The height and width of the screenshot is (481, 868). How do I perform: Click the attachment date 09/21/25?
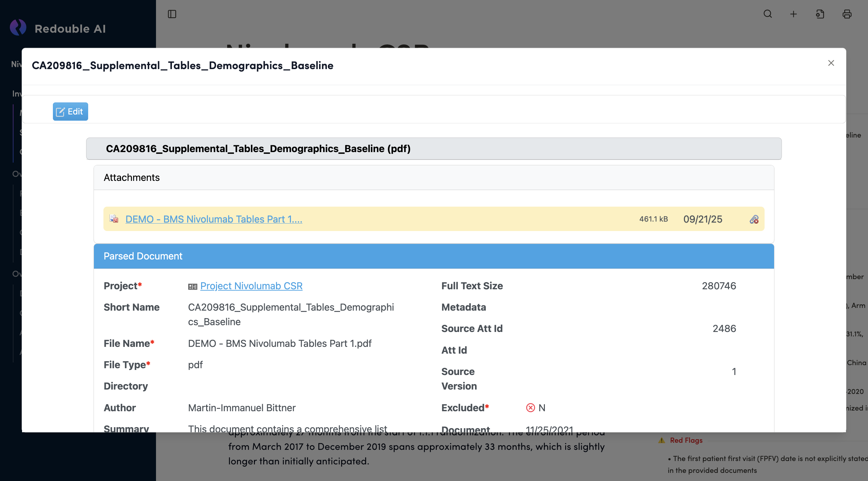(x=703, y=219)
